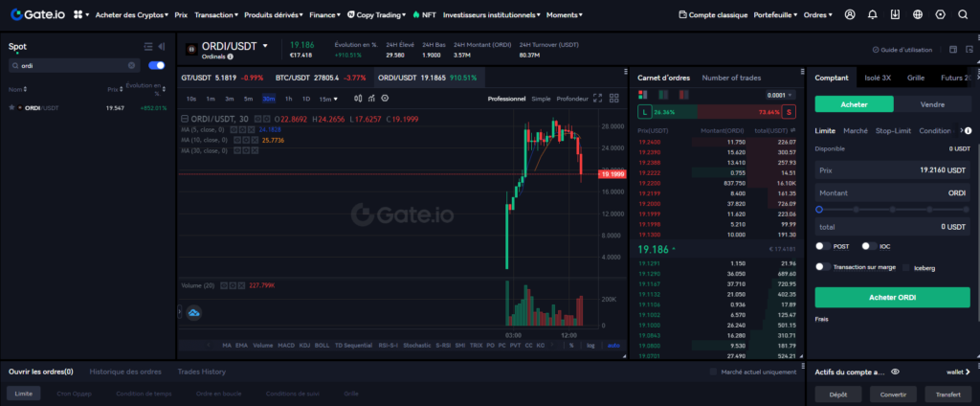Select the 1h chart timeframe
980x406 pixels.
pos(289,99)
